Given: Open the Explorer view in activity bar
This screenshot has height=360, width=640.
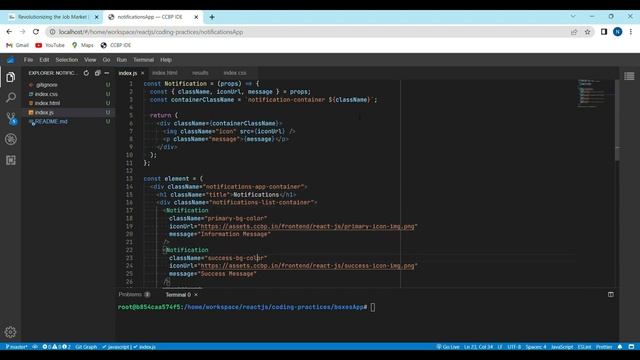Looking at the screenshot, I should coord(11,77).
